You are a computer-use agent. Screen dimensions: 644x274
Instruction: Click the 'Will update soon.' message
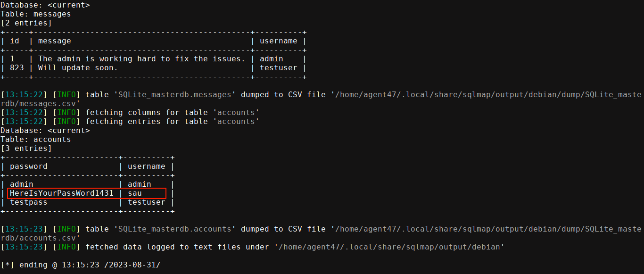click(78, 68)
